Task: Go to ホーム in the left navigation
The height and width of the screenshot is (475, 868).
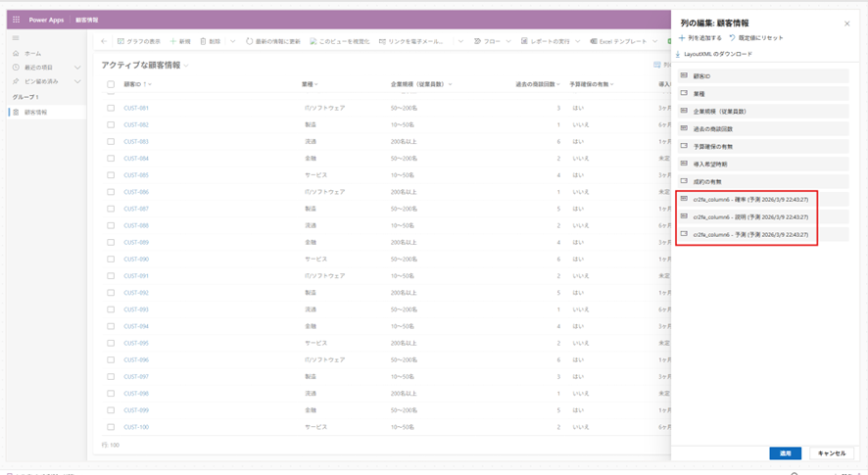Action: pyautogui.click(x=32, y=53)
